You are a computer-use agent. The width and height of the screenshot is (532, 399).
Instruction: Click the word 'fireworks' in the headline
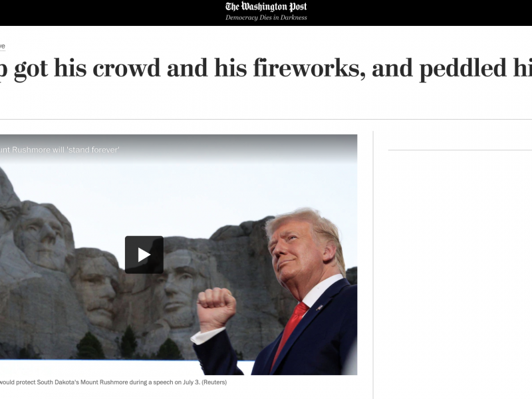(x=309, y=68)
